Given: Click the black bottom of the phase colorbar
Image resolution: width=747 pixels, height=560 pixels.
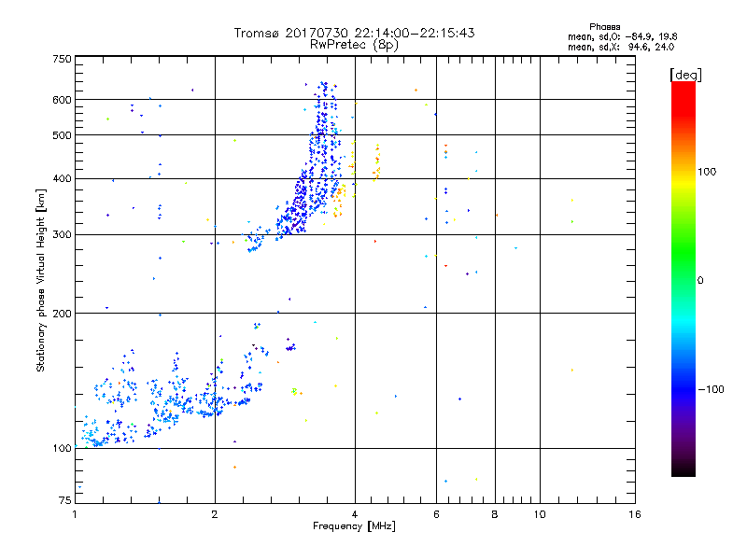Looking at the screenshot, I should [x=684, y=471].
